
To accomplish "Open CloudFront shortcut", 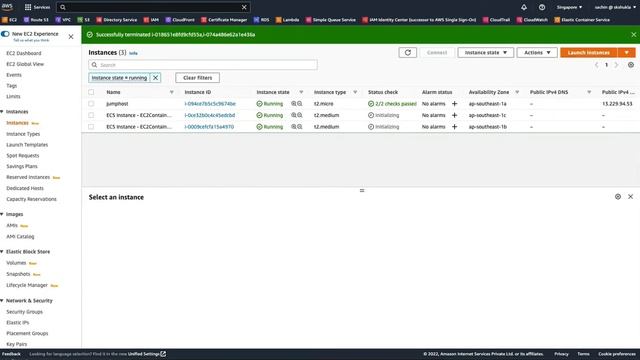I will point(180,20).
